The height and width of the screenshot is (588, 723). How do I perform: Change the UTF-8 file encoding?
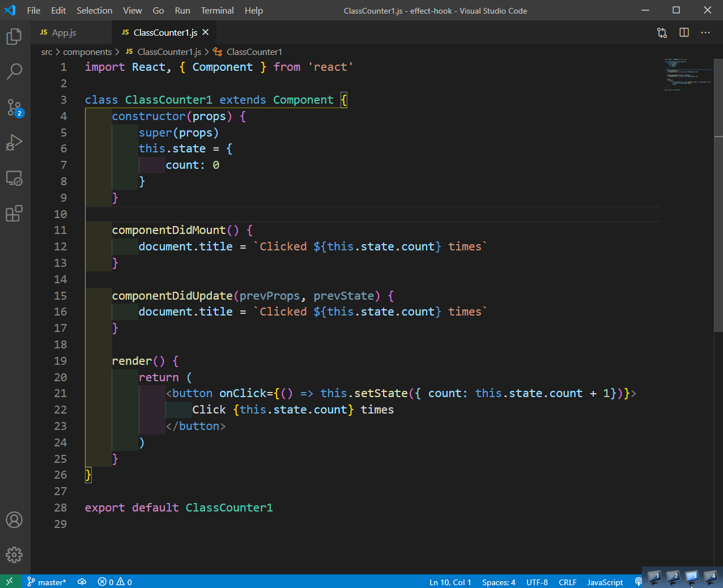(537, 582)
